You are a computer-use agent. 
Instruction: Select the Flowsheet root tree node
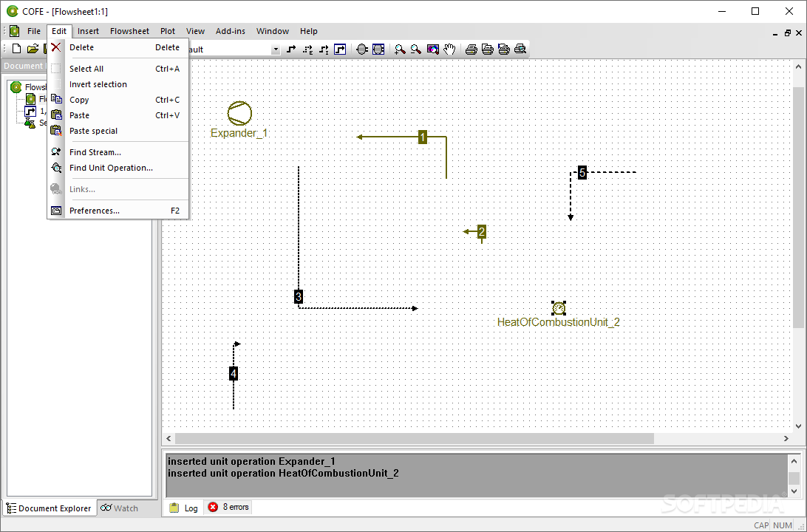click(29, 87)
